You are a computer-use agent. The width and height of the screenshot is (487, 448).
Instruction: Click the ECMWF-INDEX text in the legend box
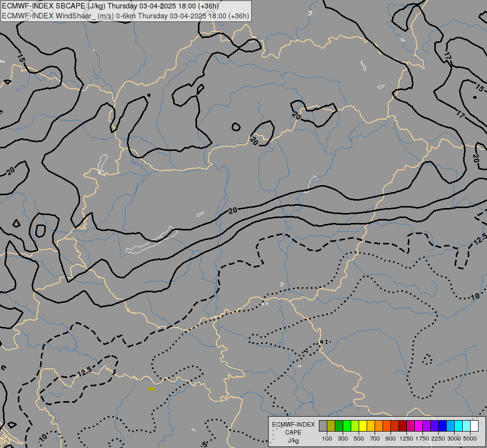point(293,425)
